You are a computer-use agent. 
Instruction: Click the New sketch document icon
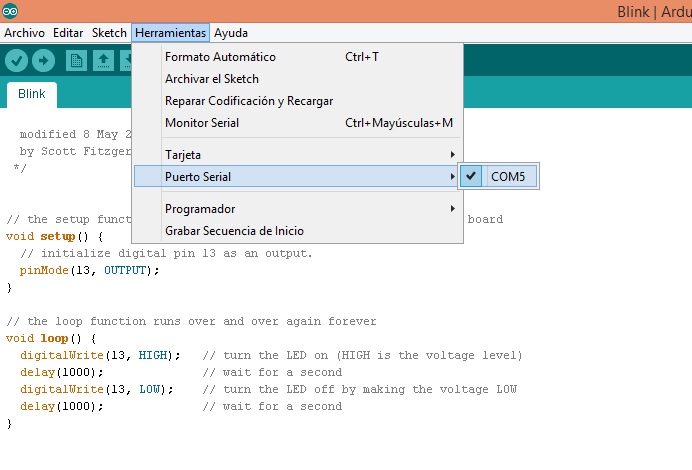76,60
